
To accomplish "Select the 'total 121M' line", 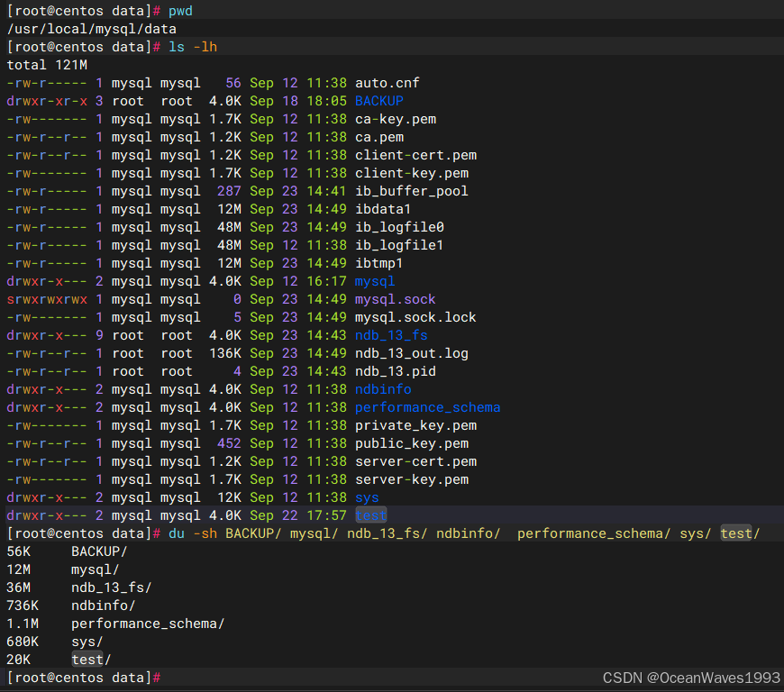I will pos(47,65).
